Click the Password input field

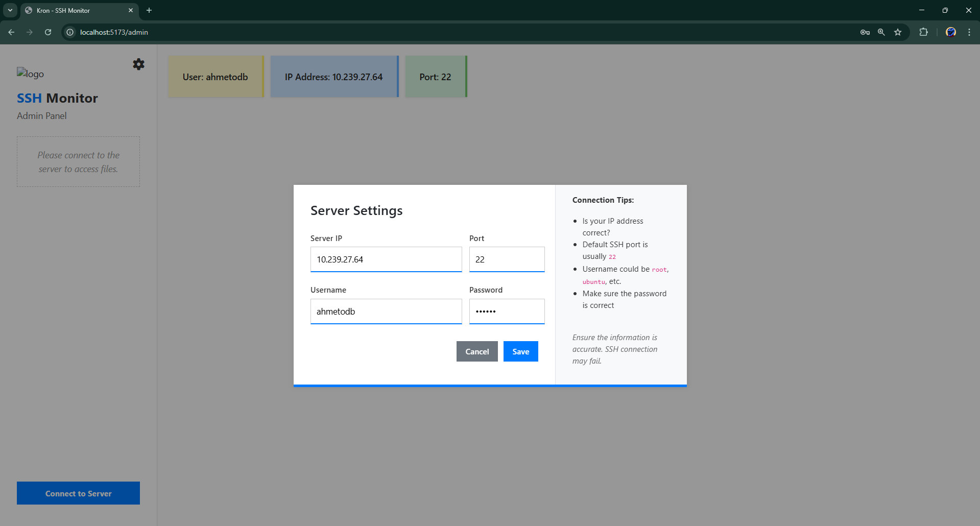click(x=506, y=311)
